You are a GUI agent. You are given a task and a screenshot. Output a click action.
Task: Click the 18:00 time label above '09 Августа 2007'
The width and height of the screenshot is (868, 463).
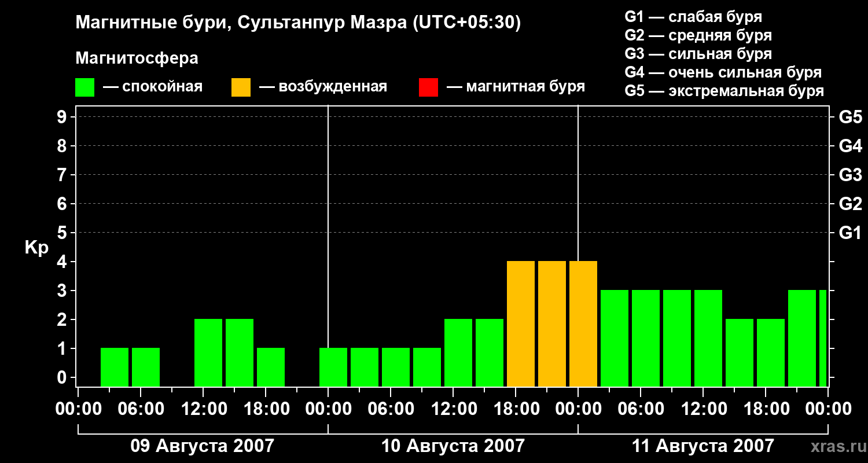(x=266, y=409)
